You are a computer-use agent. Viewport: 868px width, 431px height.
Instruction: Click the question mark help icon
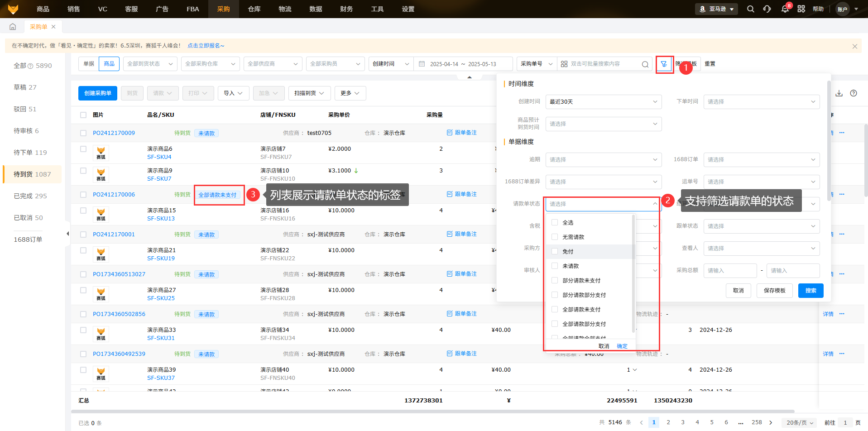tap(854, 93)
